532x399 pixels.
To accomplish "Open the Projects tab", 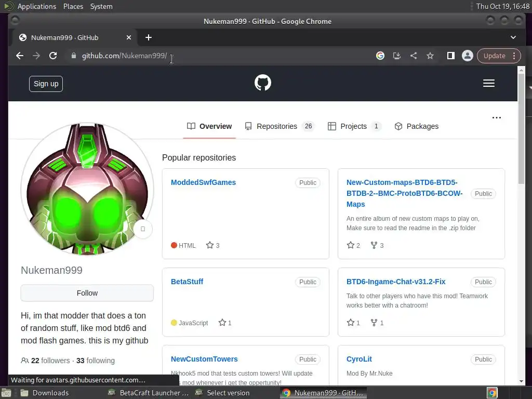I will 354,126.
